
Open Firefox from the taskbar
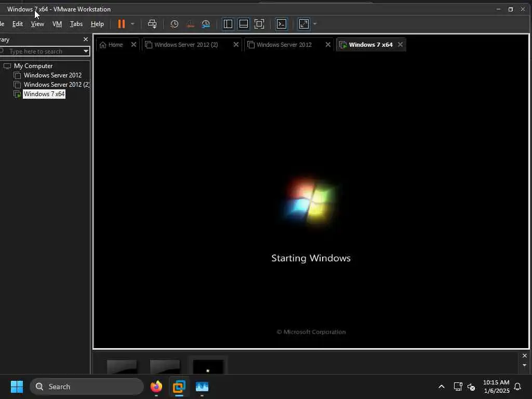coord(156,387)
